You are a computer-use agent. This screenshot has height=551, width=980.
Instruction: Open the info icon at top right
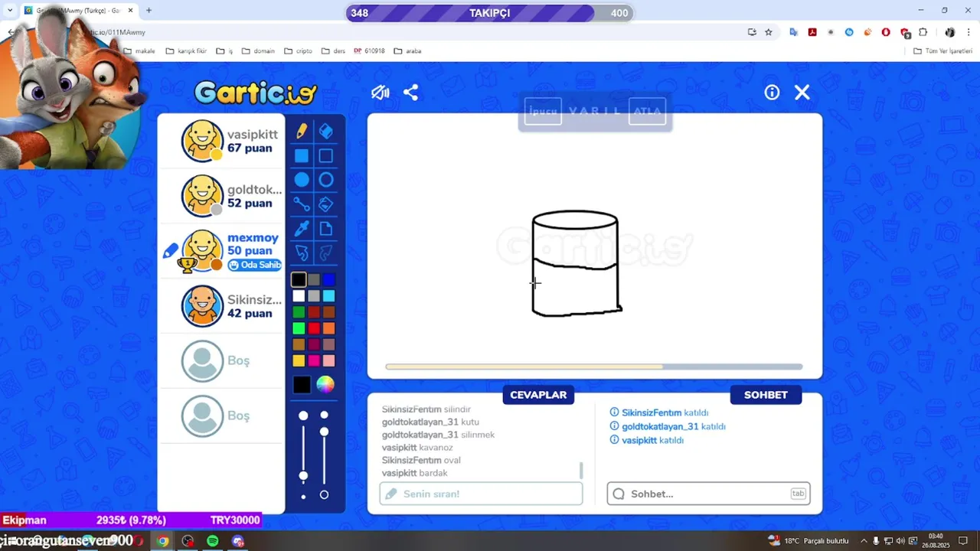772,93
